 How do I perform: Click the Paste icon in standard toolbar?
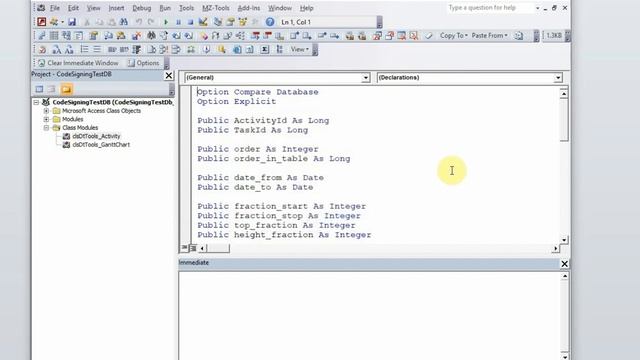point(111,22)
